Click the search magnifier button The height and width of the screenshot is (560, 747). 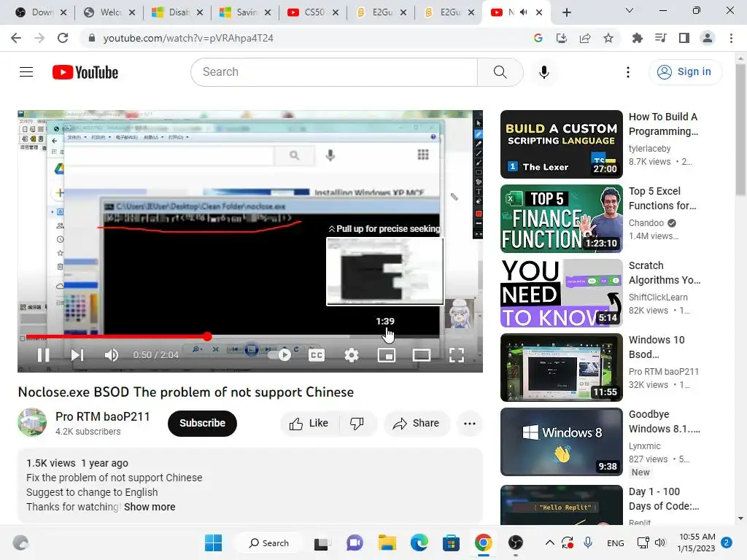pos(500,72)
